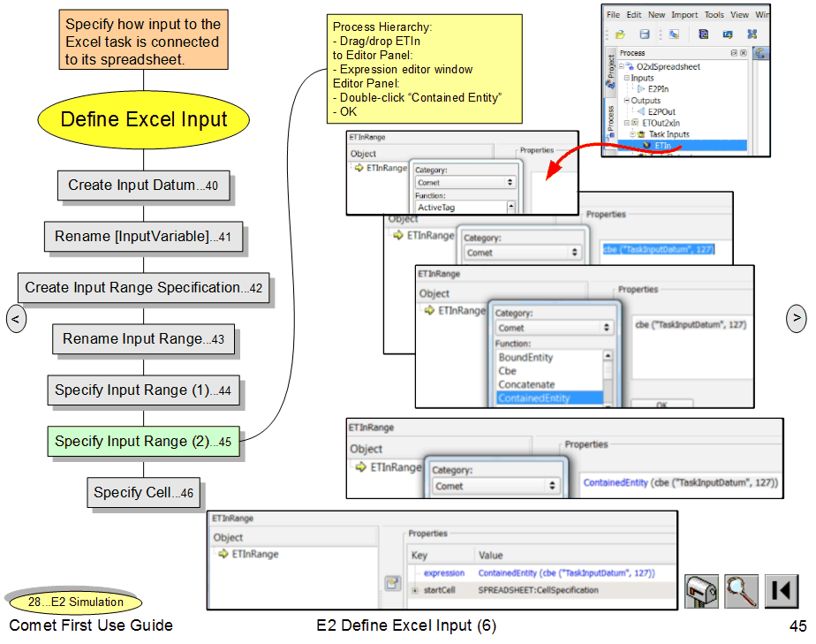
Task: Select E2PIn in the Process tree
Action: point(658,89)
